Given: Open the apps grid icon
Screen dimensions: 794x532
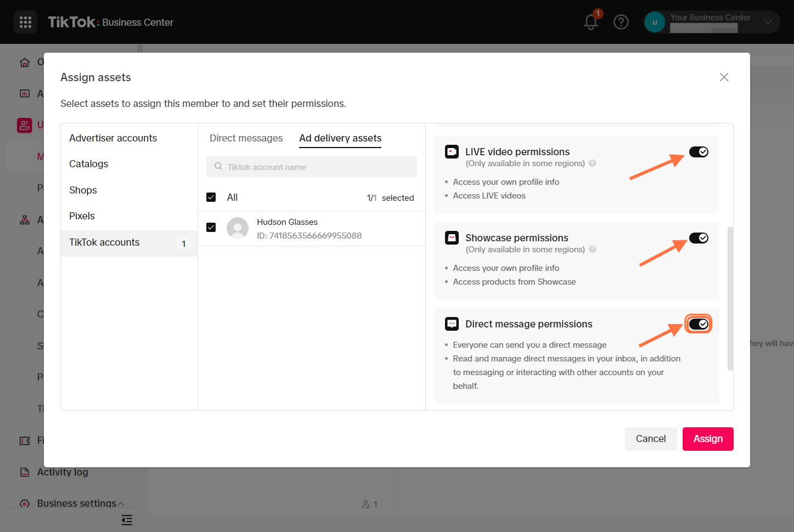Looking at the screenshot, I should 25,22.
